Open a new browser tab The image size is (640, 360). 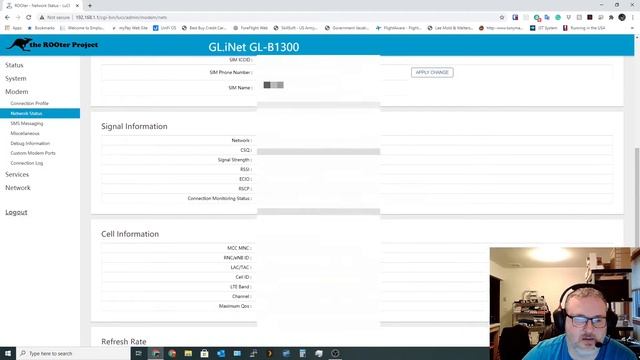click(x=90, y=6)
